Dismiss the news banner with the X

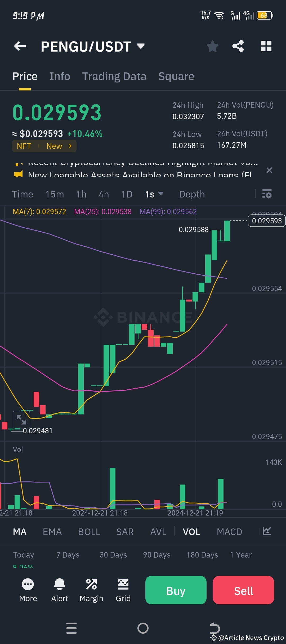(269, 171)
